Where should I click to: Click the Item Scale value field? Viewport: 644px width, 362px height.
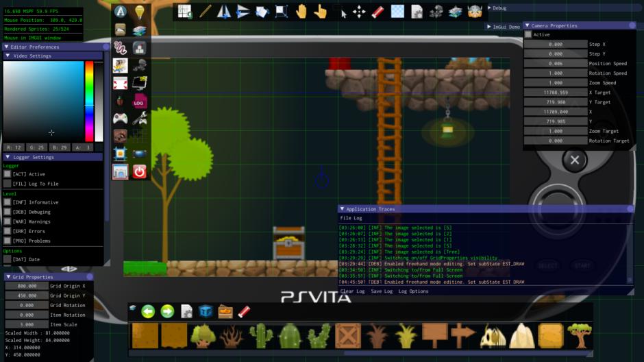(27, 324)
